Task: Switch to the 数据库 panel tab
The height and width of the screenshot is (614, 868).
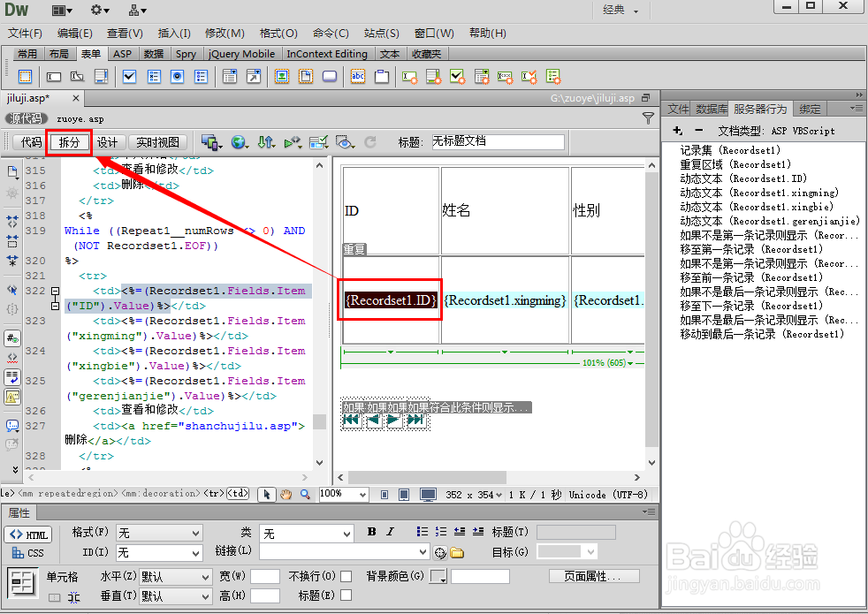Action: (711, 109)
